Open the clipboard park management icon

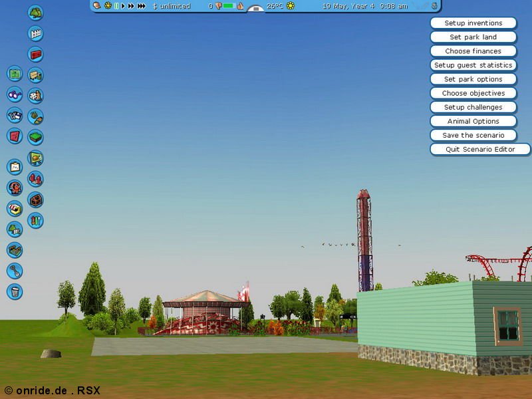tap(15, 167)
